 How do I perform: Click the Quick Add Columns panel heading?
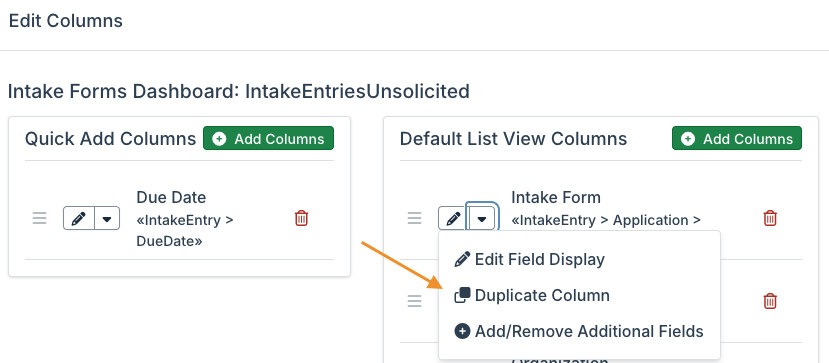click(x=110, y=138)
